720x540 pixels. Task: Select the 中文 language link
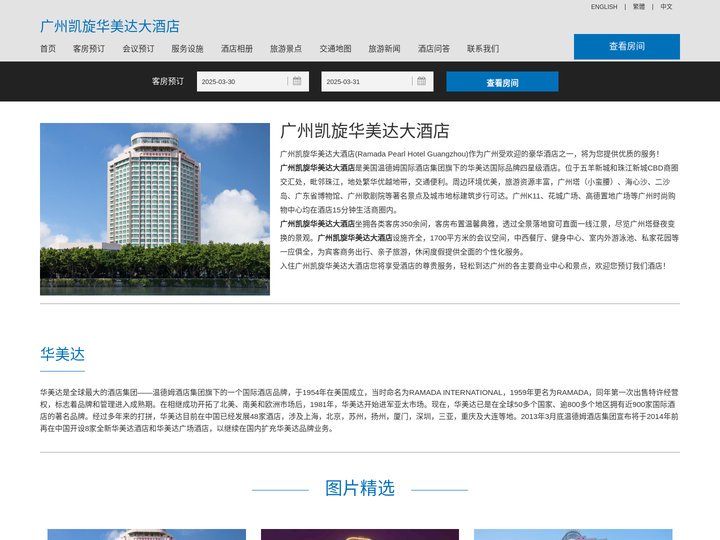(x=666, y=7)
